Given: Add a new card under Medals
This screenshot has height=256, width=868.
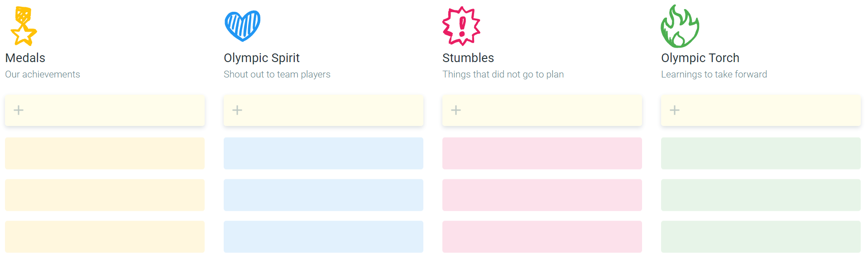Looking at the screenshot, I should click(105, 110).
